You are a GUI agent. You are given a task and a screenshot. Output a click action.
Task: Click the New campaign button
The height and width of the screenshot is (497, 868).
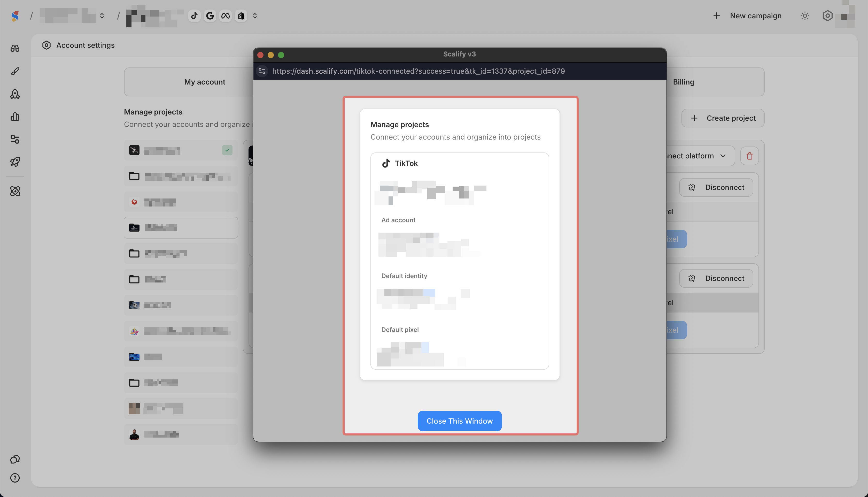click(747, 16)
